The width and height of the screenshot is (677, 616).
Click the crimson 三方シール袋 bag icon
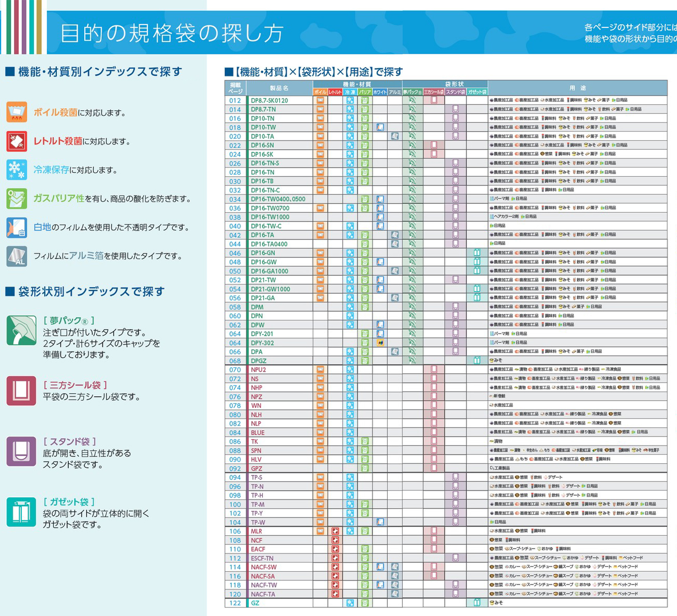[21, 391]
